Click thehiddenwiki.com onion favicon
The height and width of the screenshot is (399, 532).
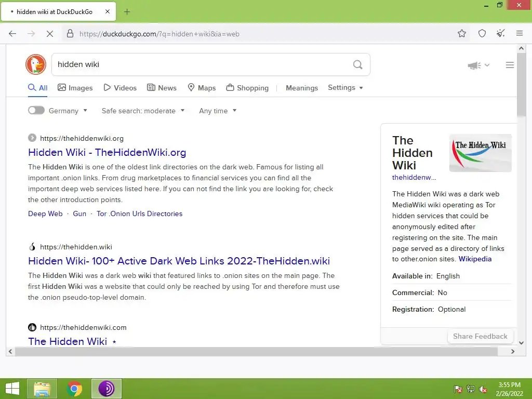point(32,327)
